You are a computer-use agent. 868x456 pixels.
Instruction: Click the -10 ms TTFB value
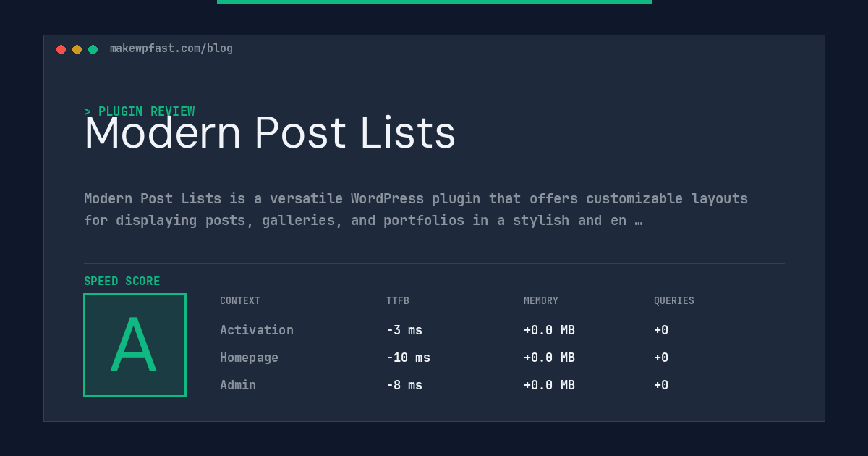[x=408, y=358]
